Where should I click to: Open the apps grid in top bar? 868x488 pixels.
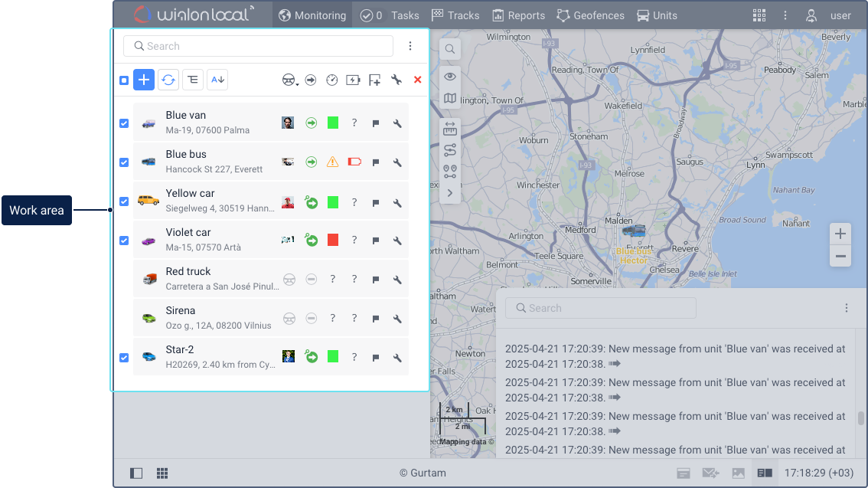759,15
